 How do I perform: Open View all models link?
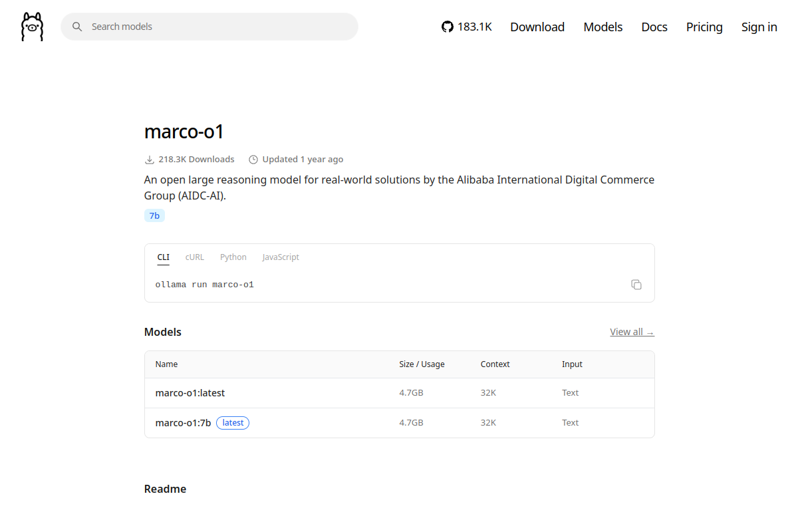(x=632, y=332)
